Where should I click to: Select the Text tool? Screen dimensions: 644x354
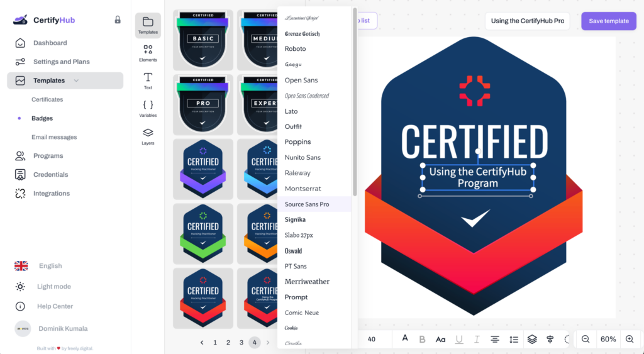click(148, 81)
